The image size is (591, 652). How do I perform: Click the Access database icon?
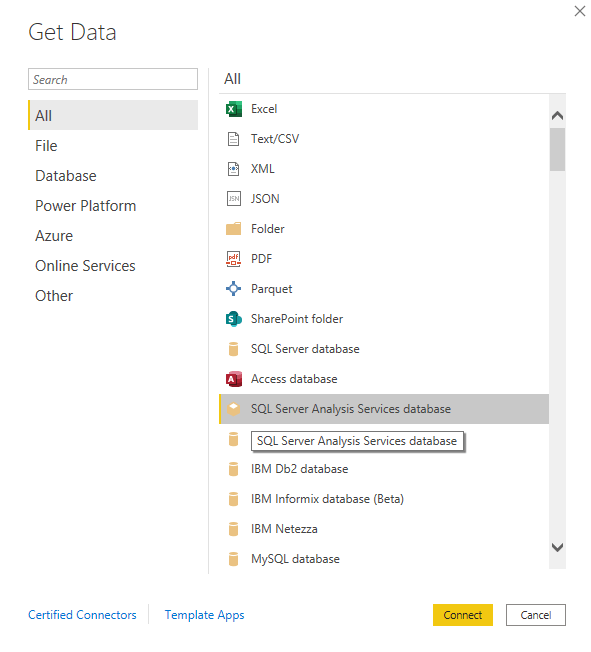click(233, 379)
